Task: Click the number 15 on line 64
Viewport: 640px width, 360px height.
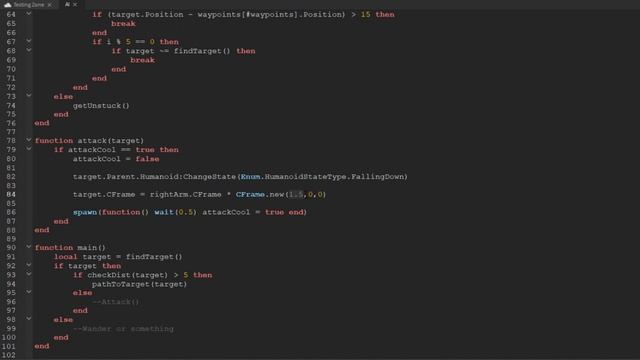Action: [365, 15]
